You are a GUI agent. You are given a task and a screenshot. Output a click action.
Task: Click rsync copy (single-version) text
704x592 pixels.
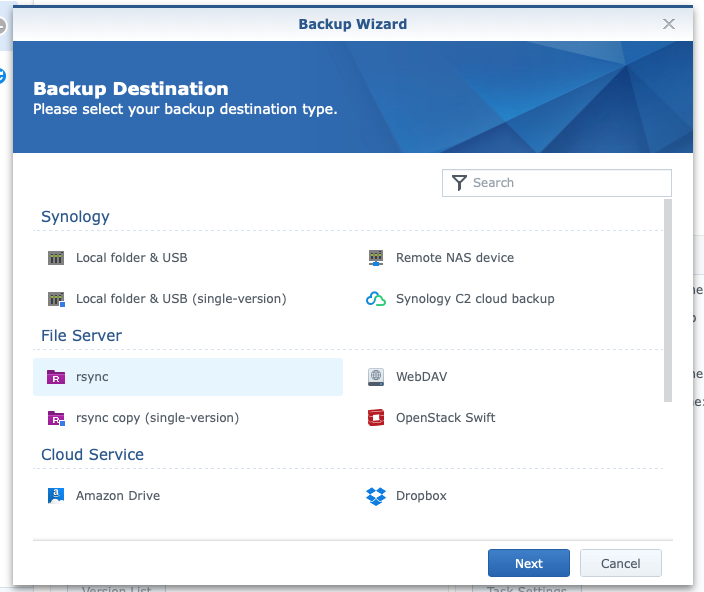click(x=157, y=418)
